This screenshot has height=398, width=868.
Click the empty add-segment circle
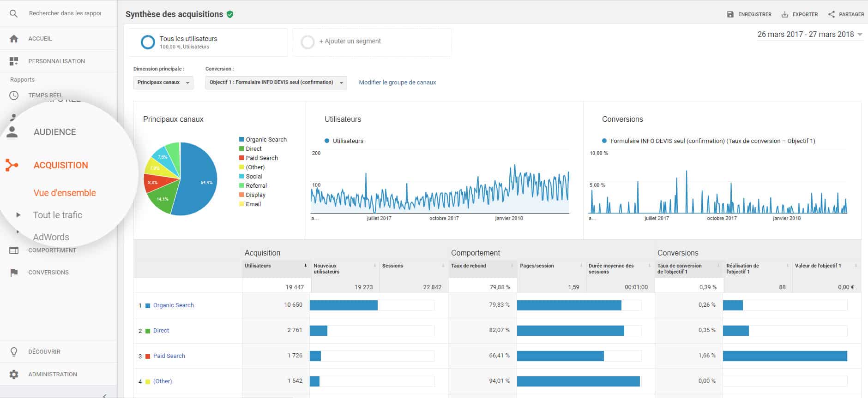(307, 42)
